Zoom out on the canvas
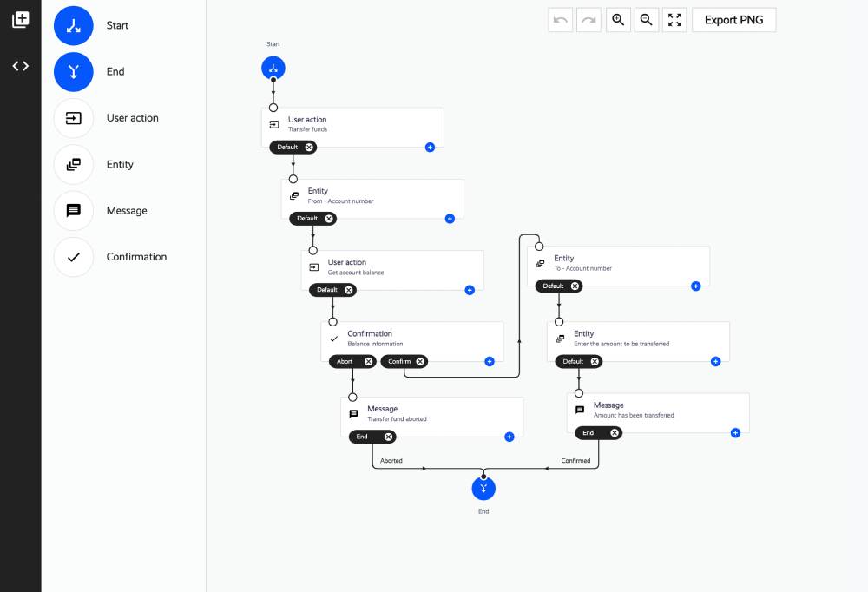The height and width of the screenshot is (592, 868). [x=647, y=19]
